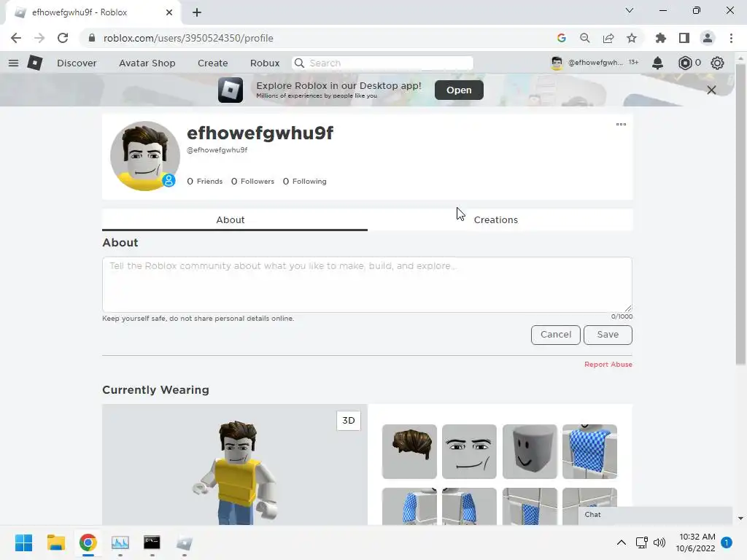Click the Google icon in address bar
747x560 pixels.
click(x=562, y=38)
